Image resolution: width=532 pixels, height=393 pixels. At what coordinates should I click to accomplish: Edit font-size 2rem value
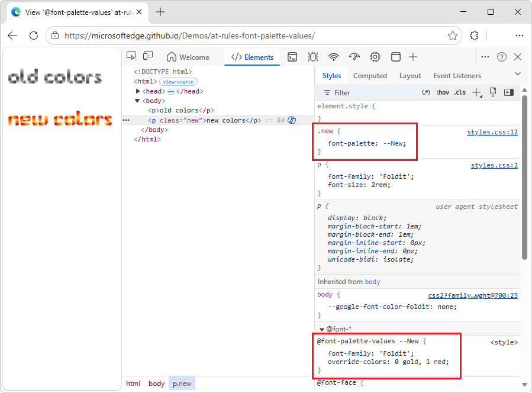(379, 185)
